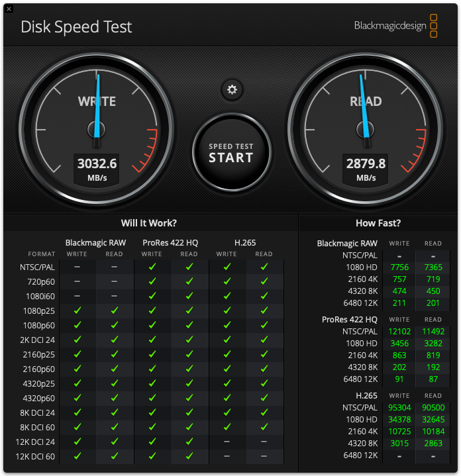Click the 2160p60 format row label
Viewport: 461px width, 476px height.
click(x=39, y=369)
